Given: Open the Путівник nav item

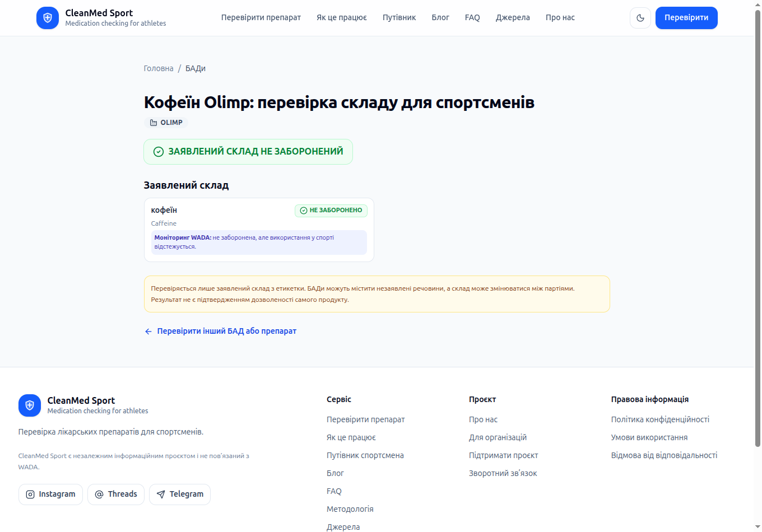Looking at the screenshot, I should tap(399, 17).
